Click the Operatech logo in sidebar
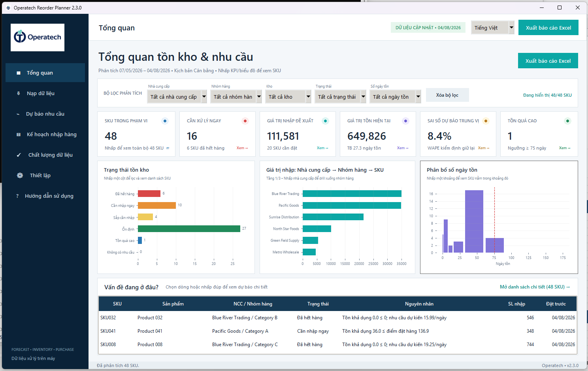This screenshot has width=588, height=371. (x=38, y=37)
